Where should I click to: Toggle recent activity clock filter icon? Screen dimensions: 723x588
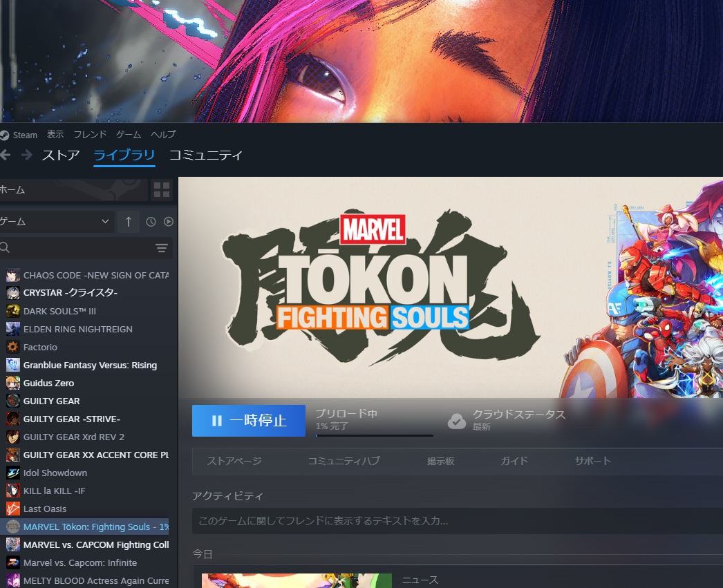151,222
